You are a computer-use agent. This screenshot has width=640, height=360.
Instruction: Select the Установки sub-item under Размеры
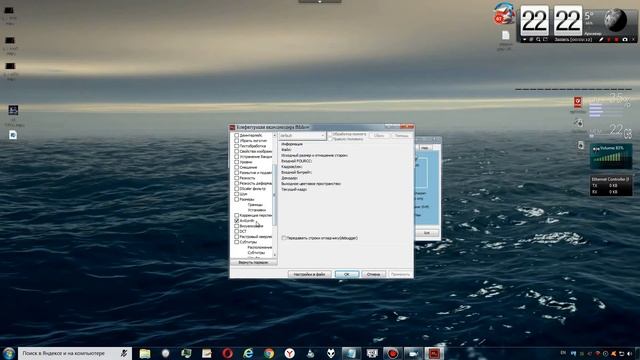tap(257, 210)
